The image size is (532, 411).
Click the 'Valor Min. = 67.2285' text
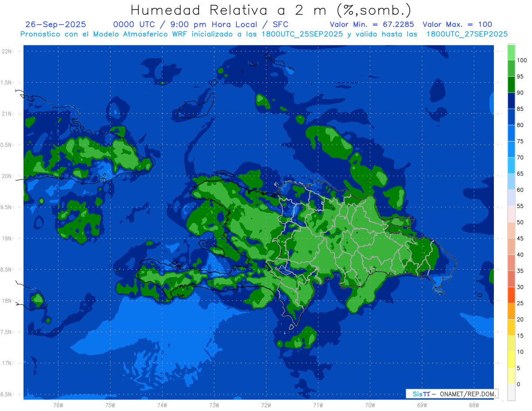pos(372,24)
